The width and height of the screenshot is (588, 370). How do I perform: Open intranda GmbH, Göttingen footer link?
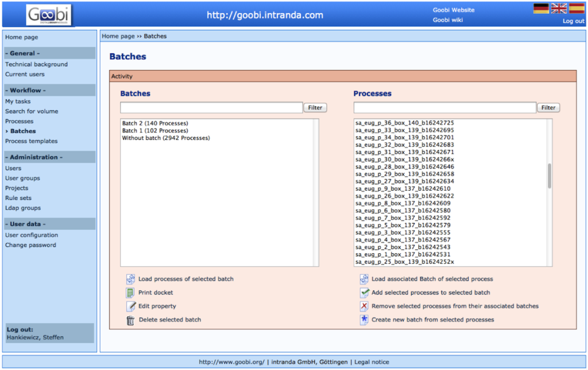[x=310, y=362]
